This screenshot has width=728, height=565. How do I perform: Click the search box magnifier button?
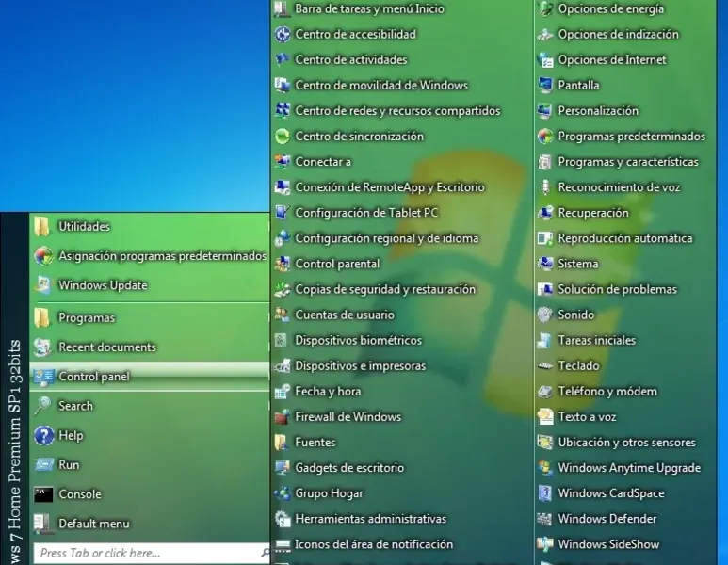click(265, 553)
